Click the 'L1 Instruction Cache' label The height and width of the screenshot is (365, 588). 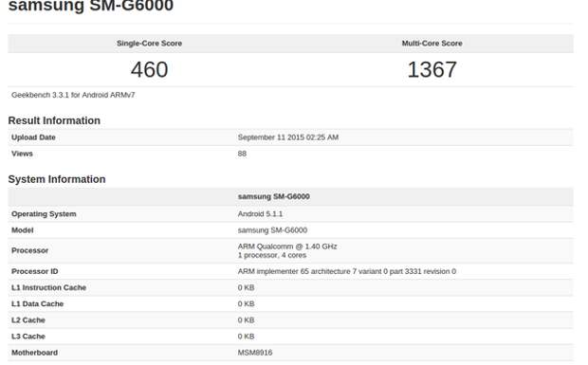click(x=48, y=288)
